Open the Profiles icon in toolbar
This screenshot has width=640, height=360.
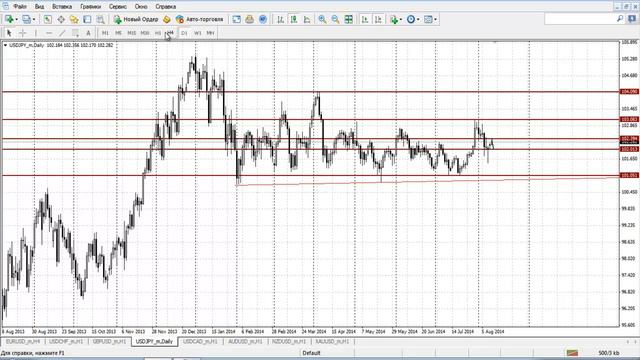coord(27,19)
